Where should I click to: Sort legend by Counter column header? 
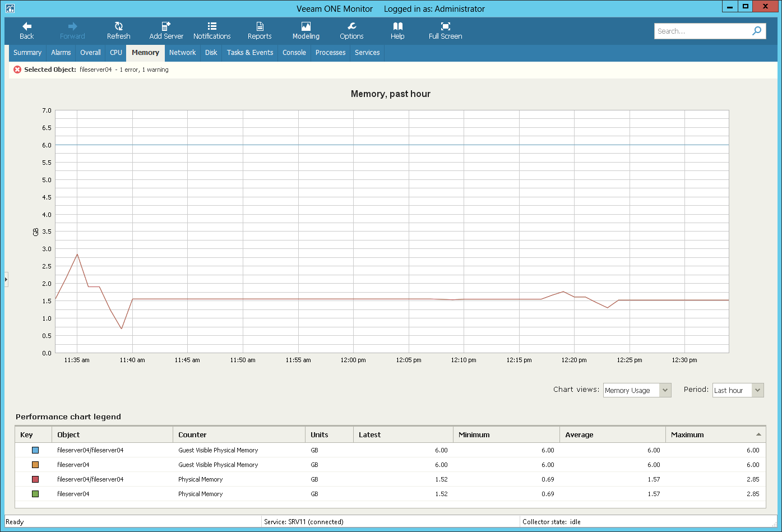239,434
